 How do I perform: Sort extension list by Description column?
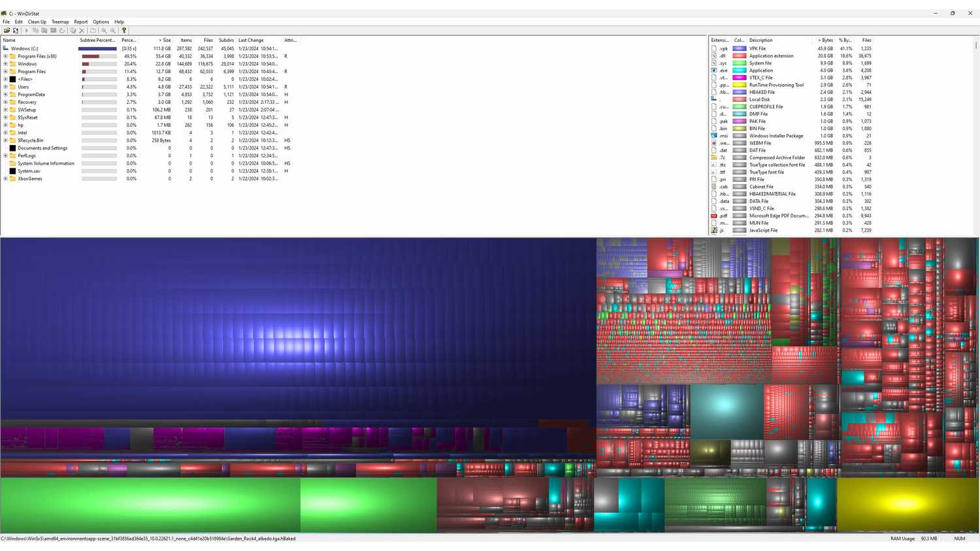(779, 40)
